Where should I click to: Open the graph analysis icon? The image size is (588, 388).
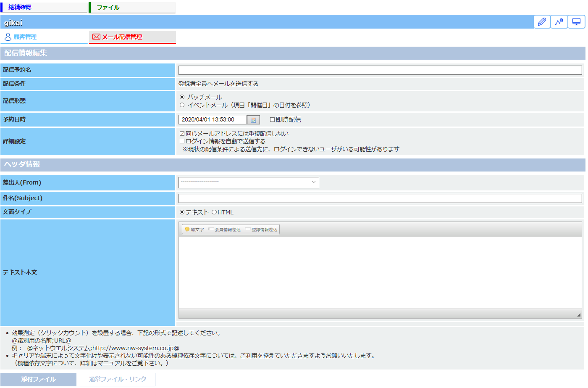(559, 21)
